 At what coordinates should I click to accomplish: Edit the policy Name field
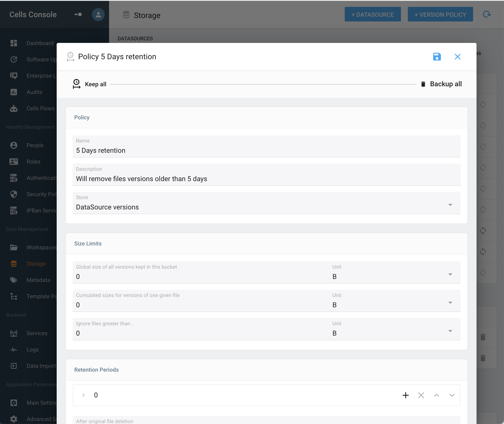pyautogui.click(x=266, y=146)
